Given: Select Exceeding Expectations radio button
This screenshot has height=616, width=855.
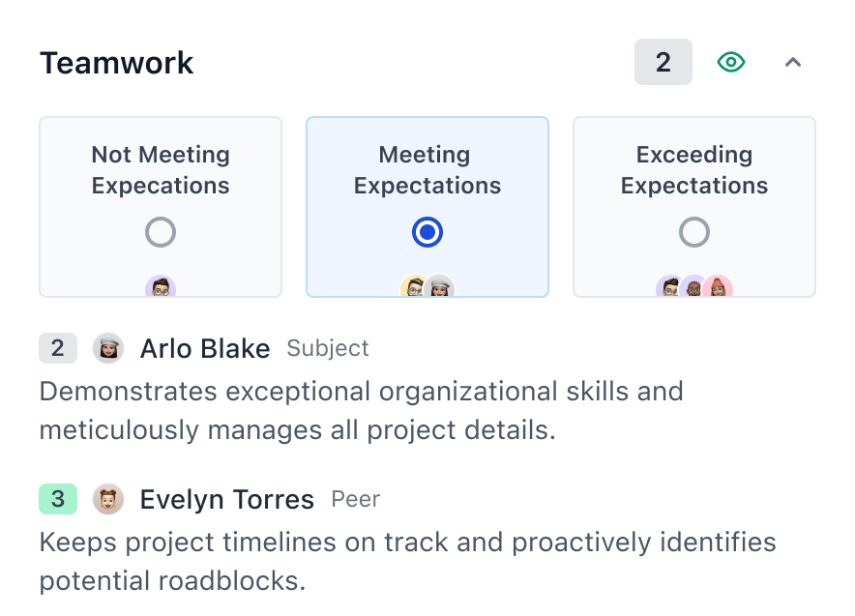Looking at the screenshot, I should [x=694, y=232].
